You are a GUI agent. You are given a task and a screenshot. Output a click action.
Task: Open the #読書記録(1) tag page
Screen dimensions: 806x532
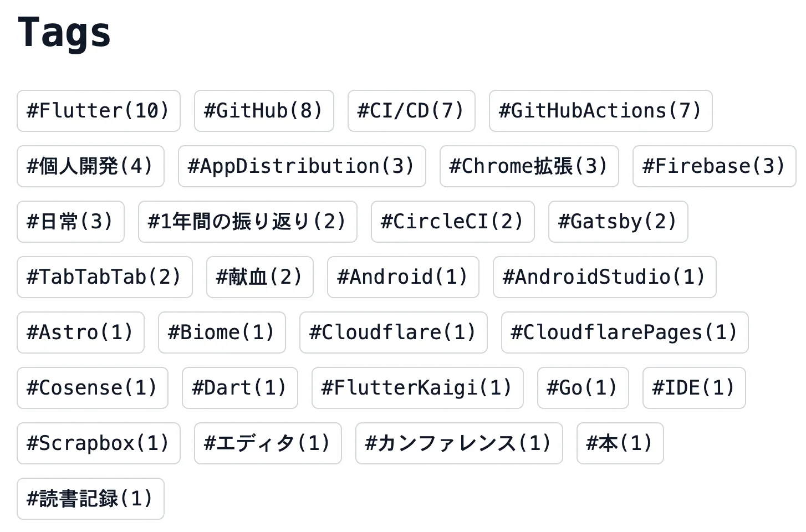click(x=90, y=499)
